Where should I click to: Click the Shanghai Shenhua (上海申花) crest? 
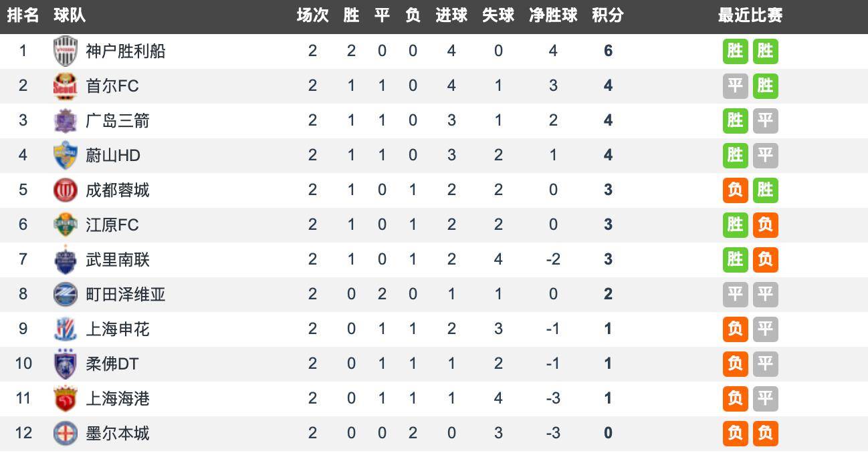[x=66, y=329]
